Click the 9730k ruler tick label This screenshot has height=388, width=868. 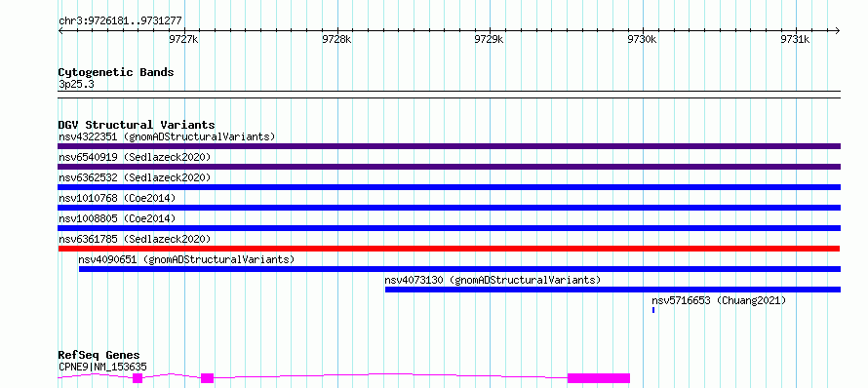tap(643, 39)
